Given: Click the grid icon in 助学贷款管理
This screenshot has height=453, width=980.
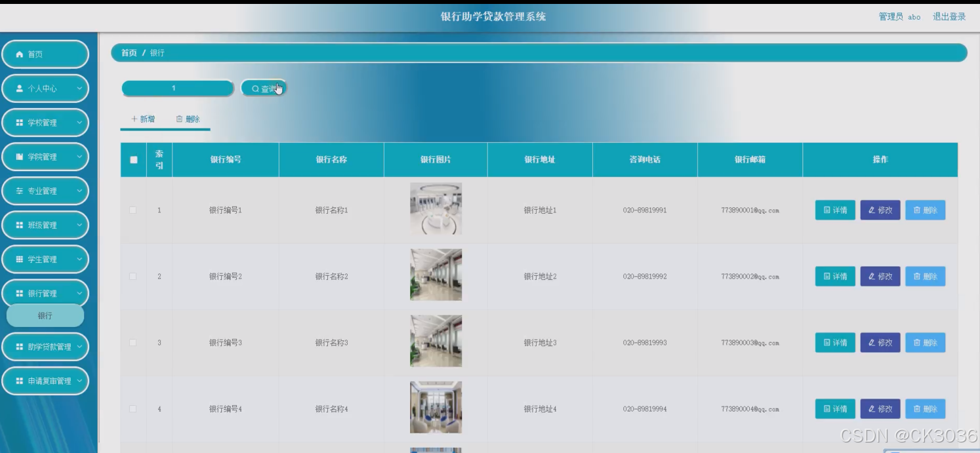Looking at the screenshot, I should [20, 347].
